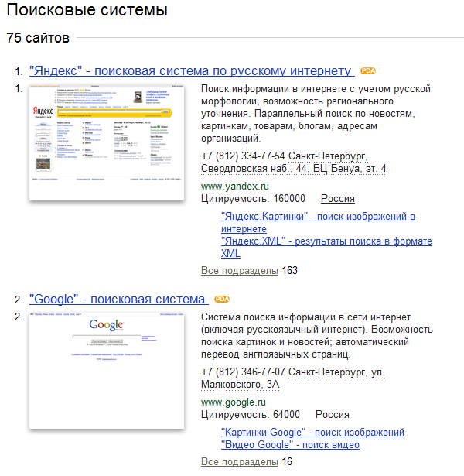Image resolution: width=464 pixels, height=476 pixels.
Task: Open "Яндекс.XML" результаты поиска link
Action: 326,247
